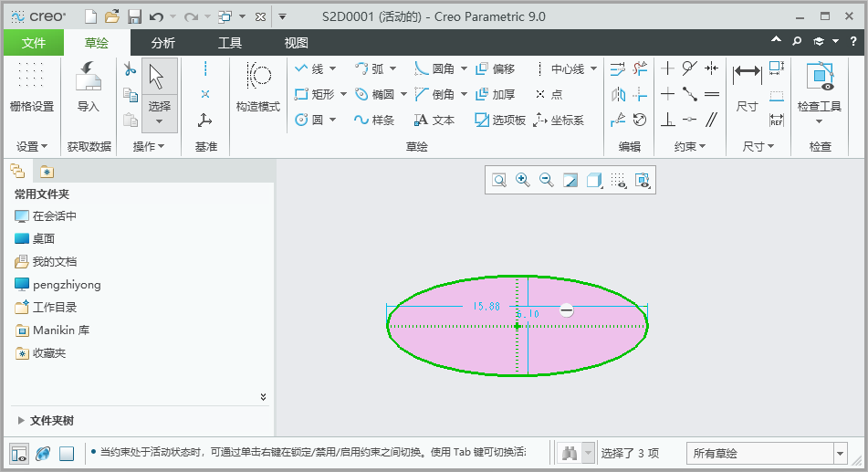The width and height of the screenshot is (868, 472).
Task: Open the In Session (在会话中) folder
Action: [x=46, y=216]
